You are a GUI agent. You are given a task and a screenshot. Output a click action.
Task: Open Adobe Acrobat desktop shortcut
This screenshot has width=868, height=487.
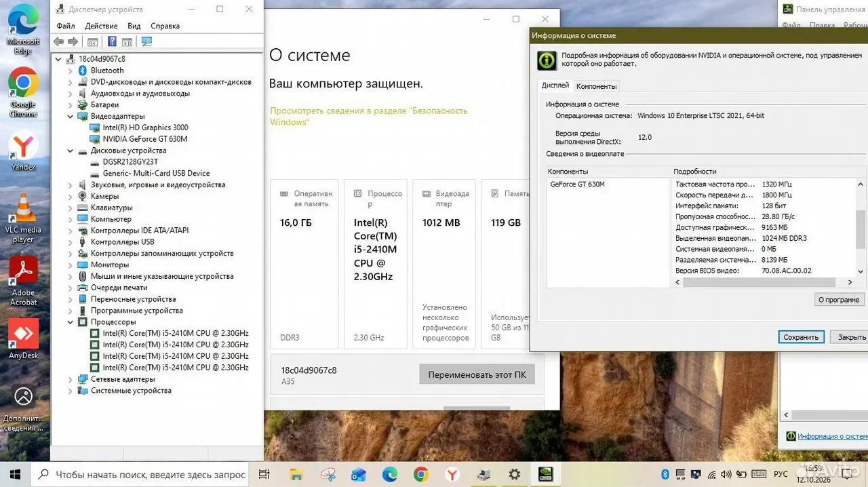(23, 281)
